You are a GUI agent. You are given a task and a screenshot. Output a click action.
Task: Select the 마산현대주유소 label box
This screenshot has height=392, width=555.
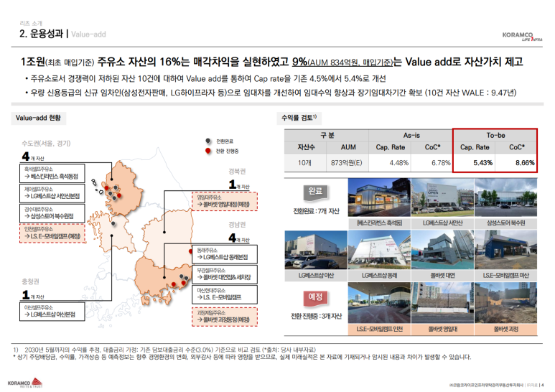[x=225, y=294]
